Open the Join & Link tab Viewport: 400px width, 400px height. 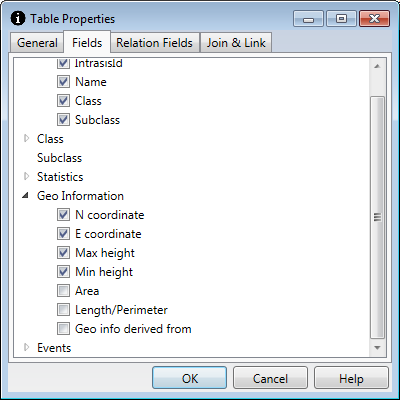click(236, 43)
